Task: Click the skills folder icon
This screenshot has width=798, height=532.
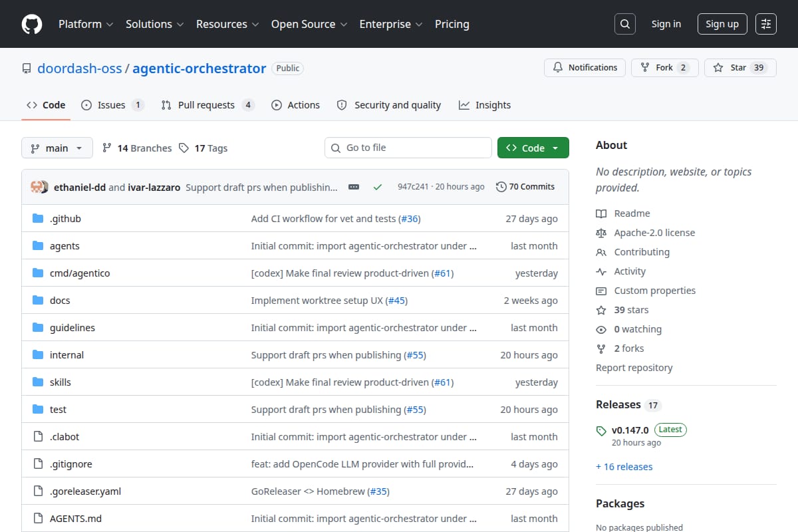Action: [38, 382]
